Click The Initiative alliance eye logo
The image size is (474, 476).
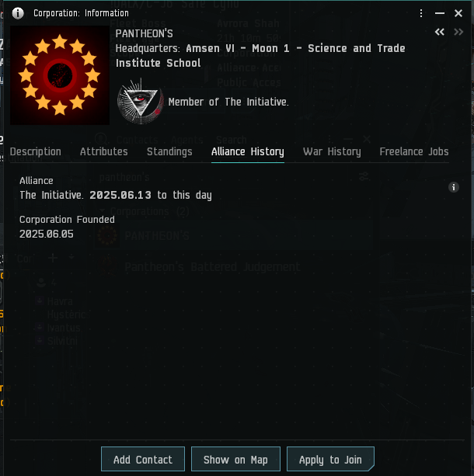(x=141, y=102)
